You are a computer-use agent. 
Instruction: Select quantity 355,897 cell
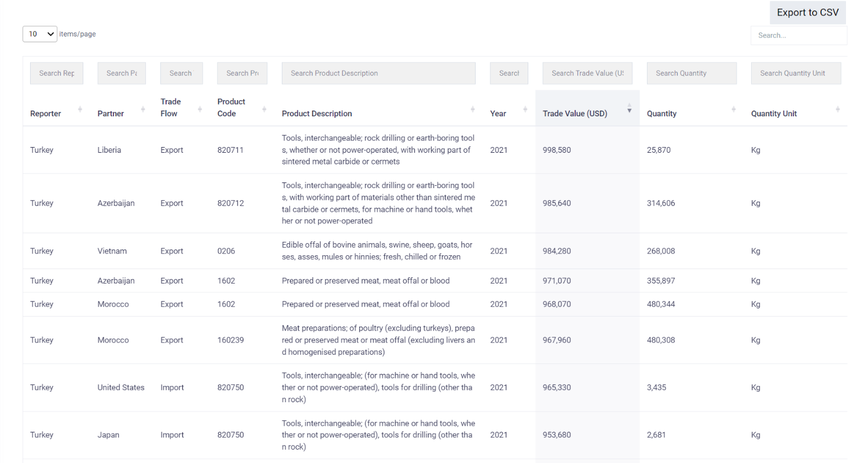tap(661, 281)
